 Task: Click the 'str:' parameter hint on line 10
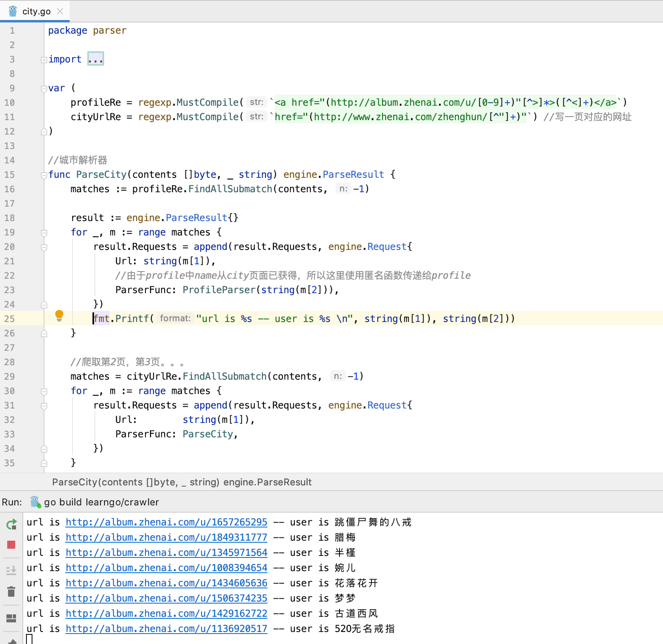pos(256,102)
